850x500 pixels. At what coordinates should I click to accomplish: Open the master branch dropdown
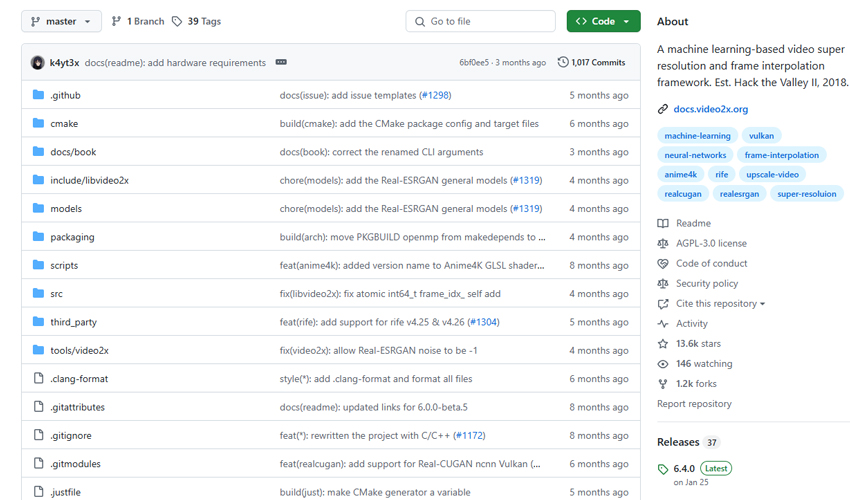click(61, 21)
